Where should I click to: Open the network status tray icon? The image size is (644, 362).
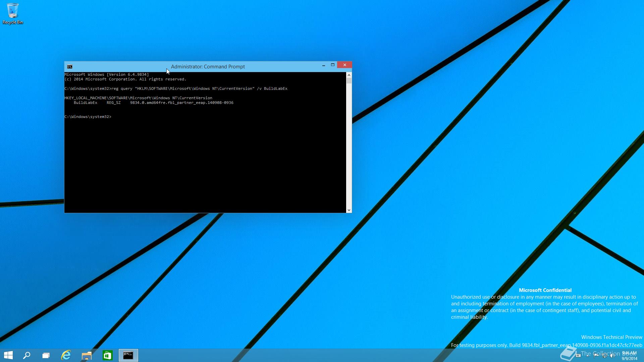(x=605, y=355)
